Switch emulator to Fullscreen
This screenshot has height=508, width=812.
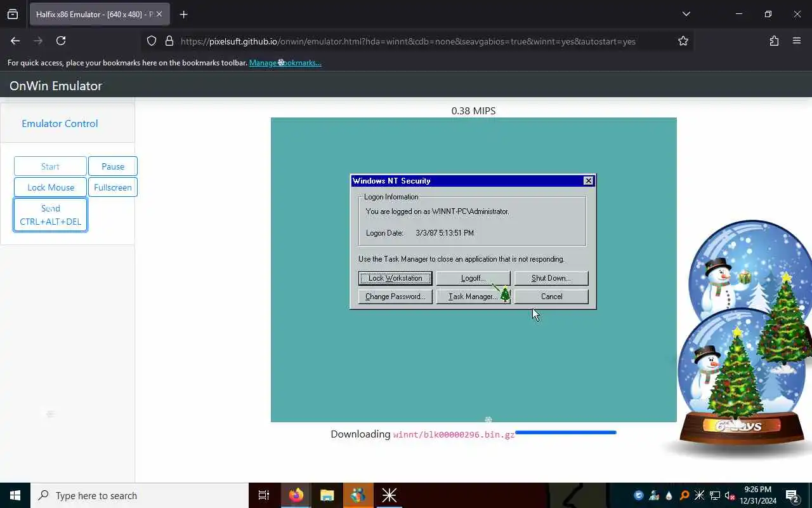tap(113, 187)
